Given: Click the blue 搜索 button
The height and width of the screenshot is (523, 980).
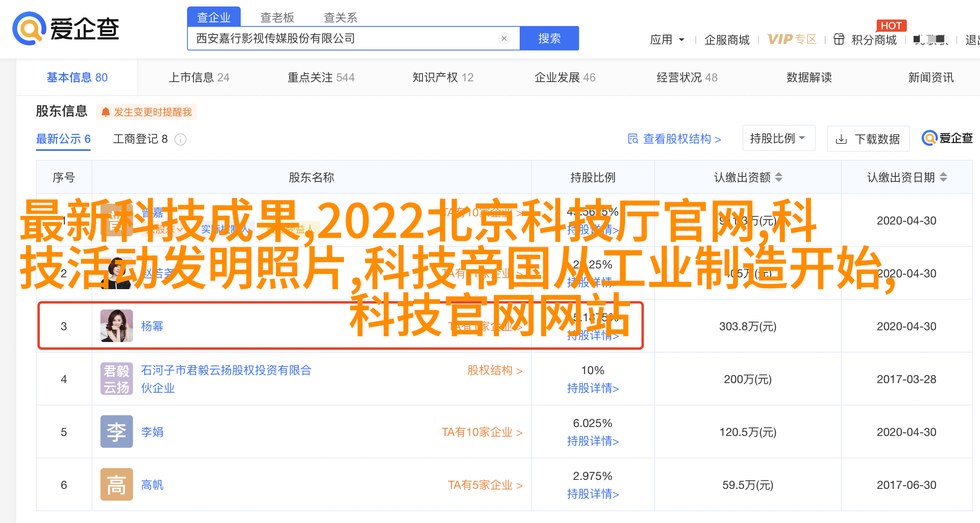Looking at the screenshot, I should [549, 38].
